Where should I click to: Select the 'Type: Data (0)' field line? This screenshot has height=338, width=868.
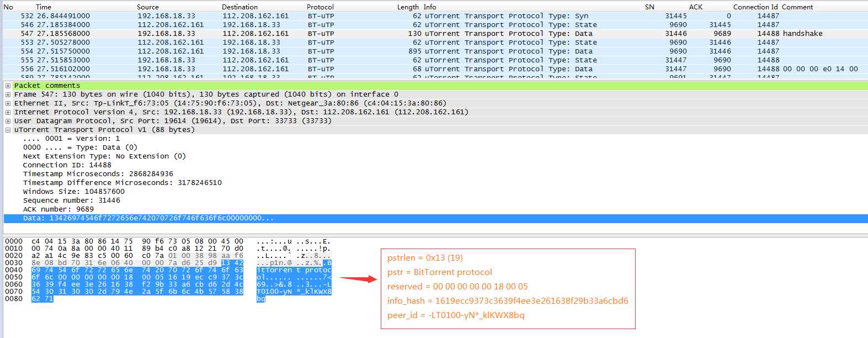point(80,147)
